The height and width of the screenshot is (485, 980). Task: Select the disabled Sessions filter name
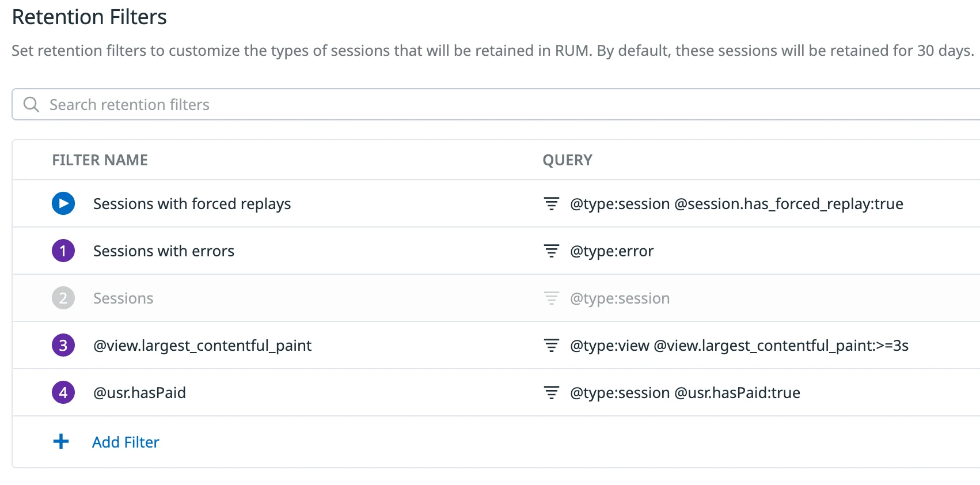[123, 298]
